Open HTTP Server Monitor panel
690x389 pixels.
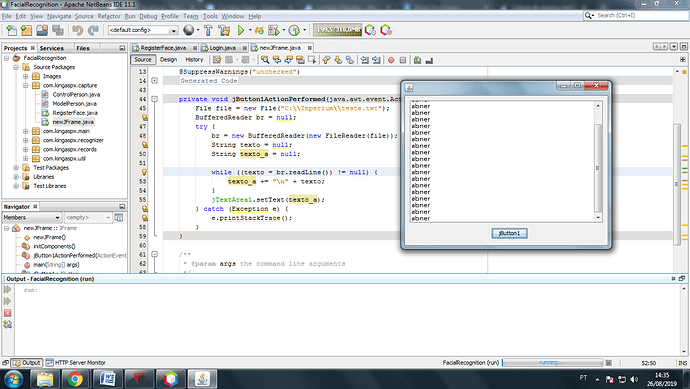point(76,363)
